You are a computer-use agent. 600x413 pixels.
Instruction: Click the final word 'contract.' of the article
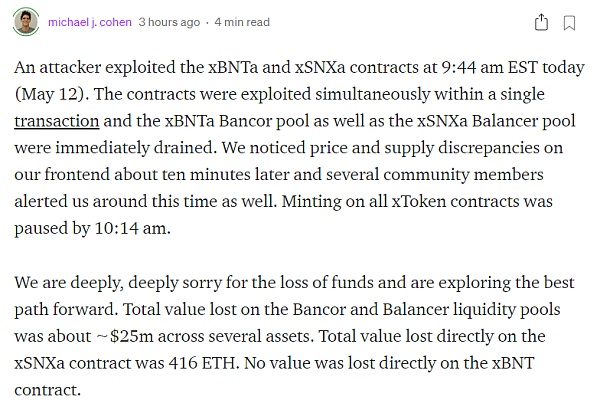pyautogui.click(x=47, y=390)
